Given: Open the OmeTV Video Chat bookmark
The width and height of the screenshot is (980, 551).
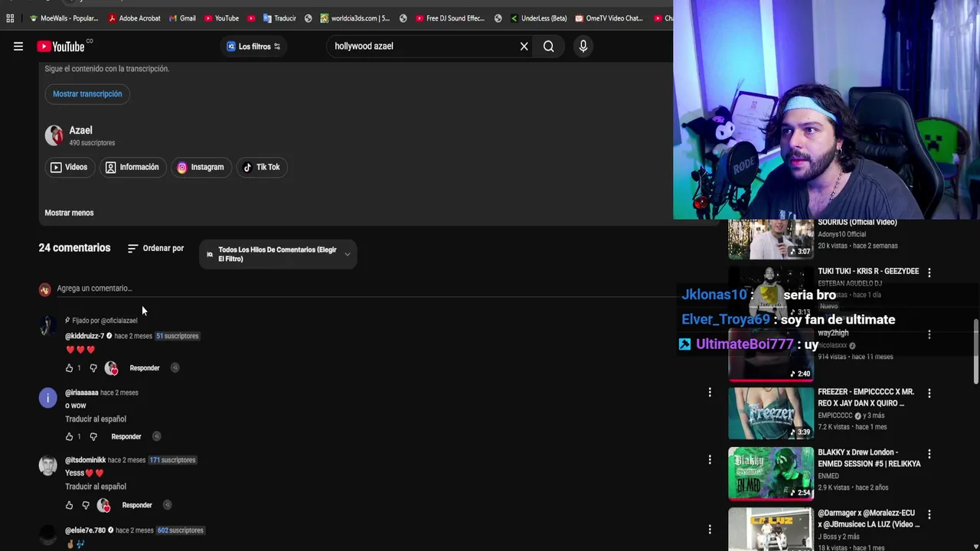Looking at the screenshot, I should (x=609, y=18).
